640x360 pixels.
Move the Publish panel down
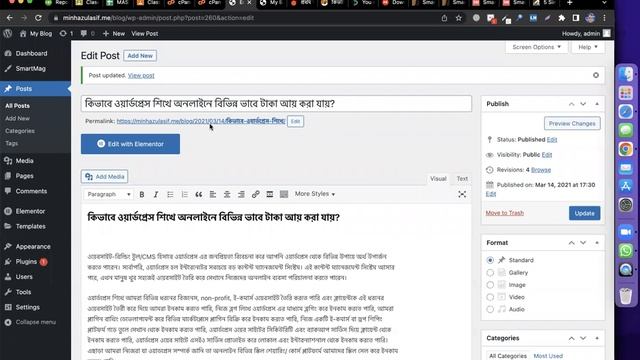(x=583, y=104)
